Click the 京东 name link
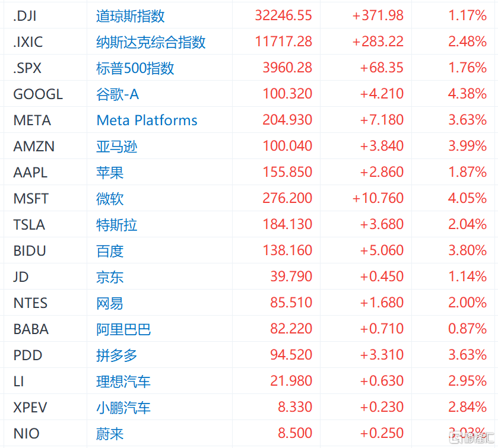Screen dimensions: 498x448 (x=110, y=277)
